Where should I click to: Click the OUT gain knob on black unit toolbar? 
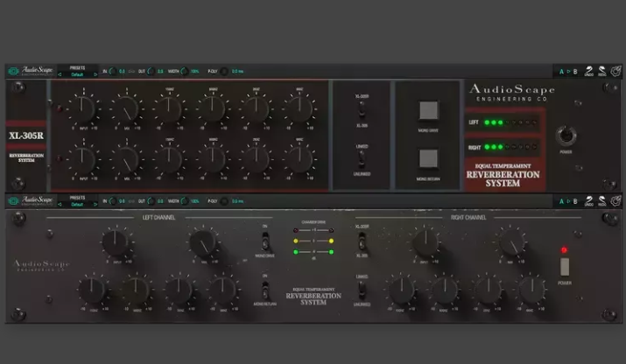click(x=151, y=201)
